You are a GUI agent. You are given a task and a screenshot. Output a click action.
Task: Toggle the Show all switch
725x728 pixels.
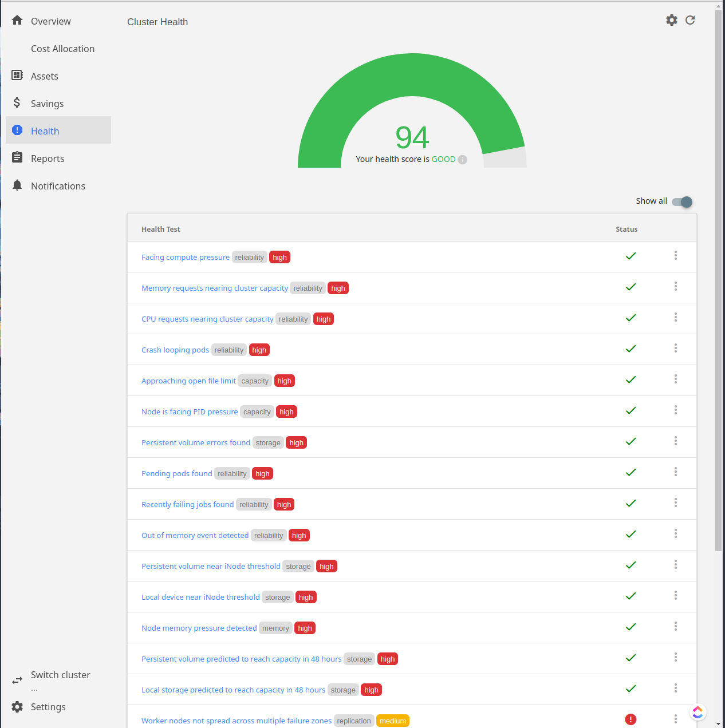pos(681,201)
